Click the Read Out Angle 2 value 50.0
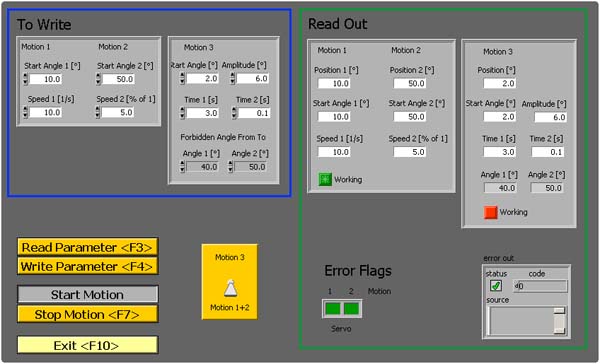 (547, 188)
